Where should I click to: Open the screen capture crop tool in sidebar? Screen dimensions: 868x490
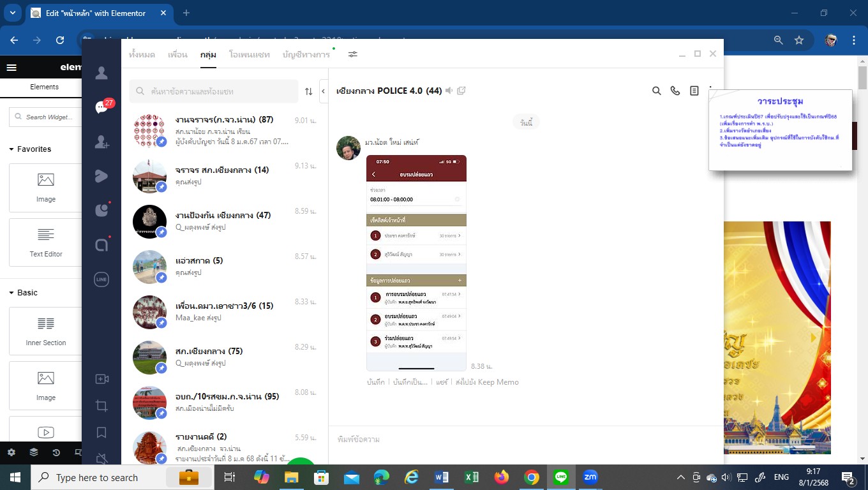coord(101,406)
